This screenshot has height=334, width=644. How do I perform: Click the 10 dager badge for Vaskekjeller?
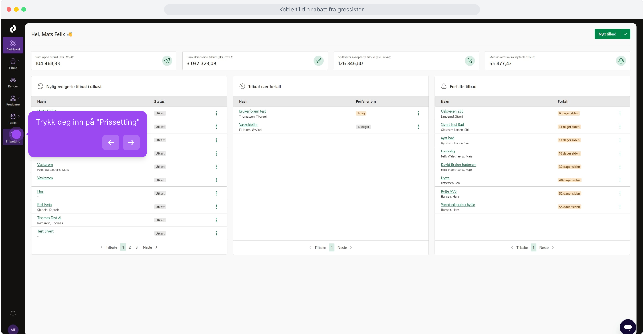pyautogui.click(x=363, y=127)
